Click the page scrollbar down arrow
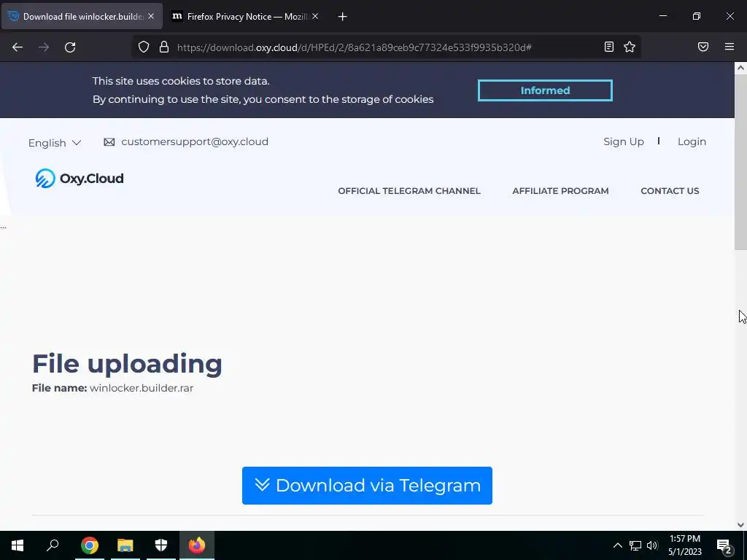 coord(740,525)
